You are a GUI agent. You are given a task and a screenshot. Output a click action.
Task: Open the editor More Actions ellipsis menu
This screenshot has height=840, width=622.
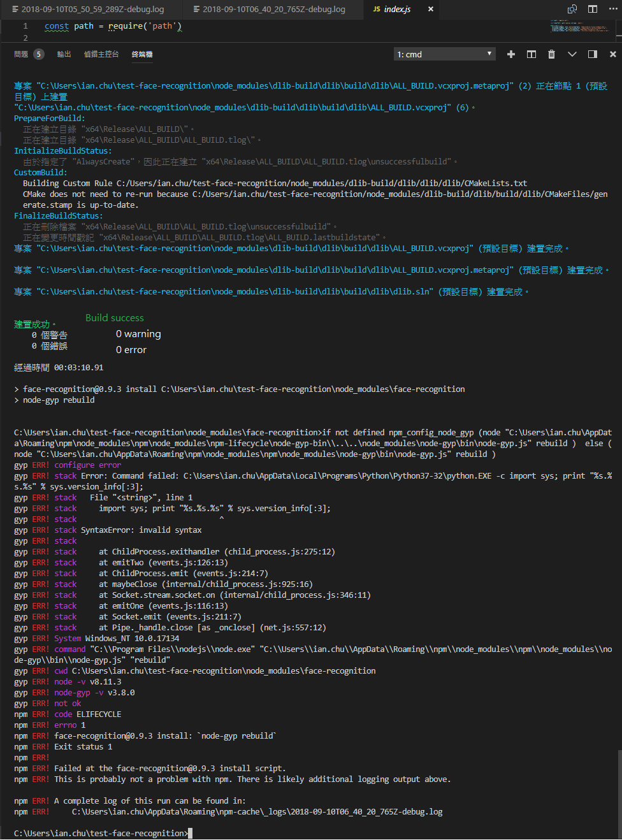point(612,9)
